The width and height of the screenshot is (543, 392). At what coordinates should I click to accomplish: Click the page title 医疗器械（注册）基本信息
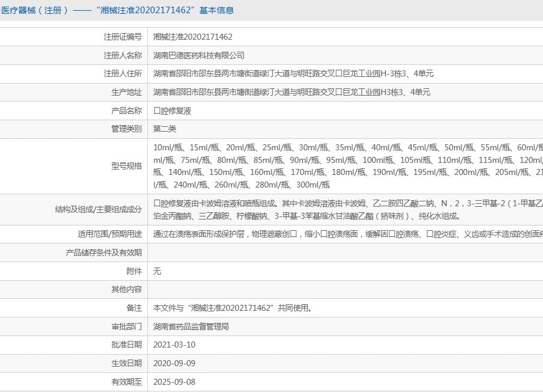pyautogui.click(x=117, y=10)
